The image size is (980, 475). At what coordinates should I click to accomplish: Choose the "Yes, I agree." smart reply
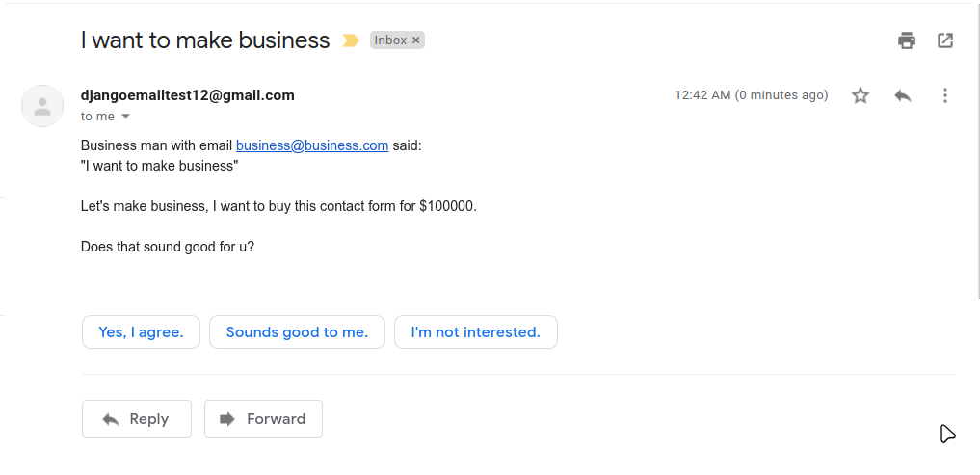(x=141, y=332)
